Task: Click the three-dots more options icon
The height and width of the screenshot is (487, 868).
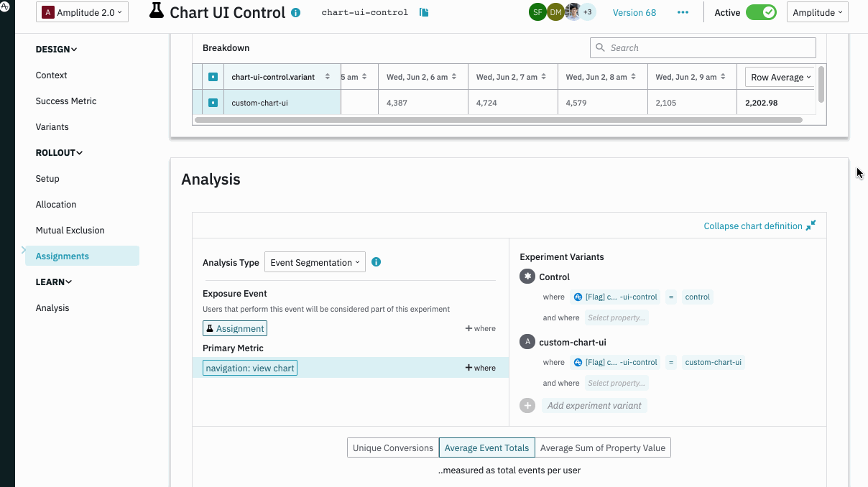Action: [683, 13]
